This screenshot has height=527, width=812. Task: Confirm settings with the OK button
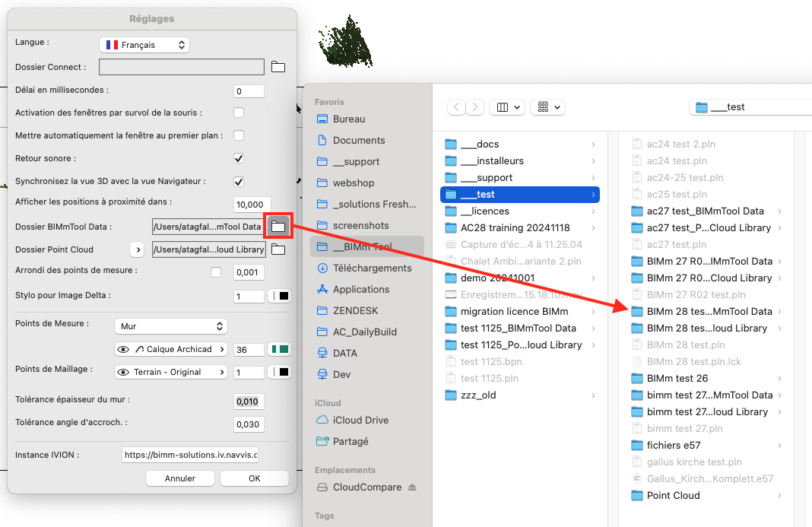point(254,478)
